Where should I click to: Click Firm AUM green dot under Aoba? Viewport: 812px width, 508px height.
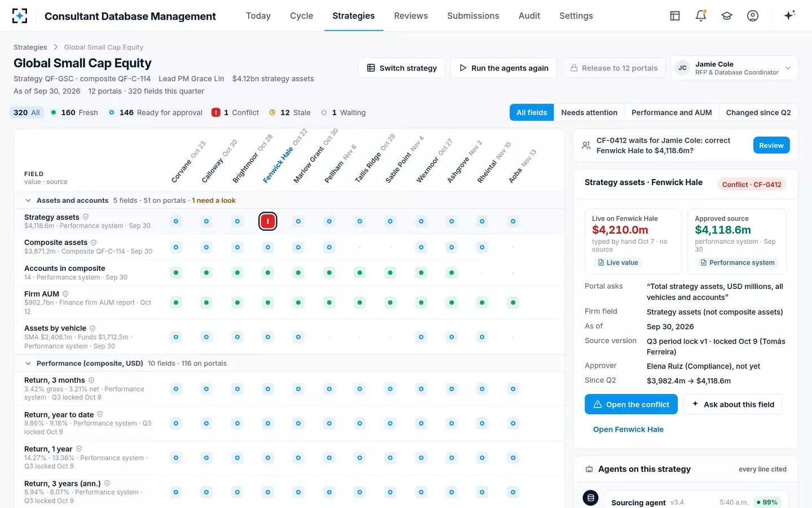click(x=513, y=303)
